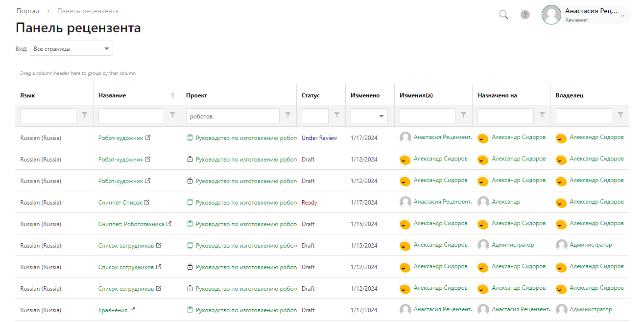Click the sort arrow in Название header
Image resolution: width=644 pixels, height=322 pixels.
tap(172, 96)
